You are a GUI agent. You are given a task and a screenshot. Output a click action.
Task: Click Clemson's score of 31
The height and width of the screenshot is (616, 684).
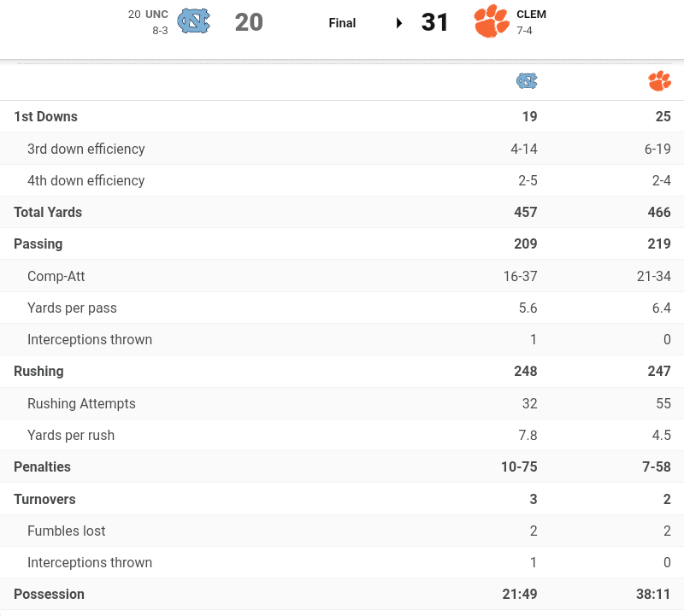[435, 22]
